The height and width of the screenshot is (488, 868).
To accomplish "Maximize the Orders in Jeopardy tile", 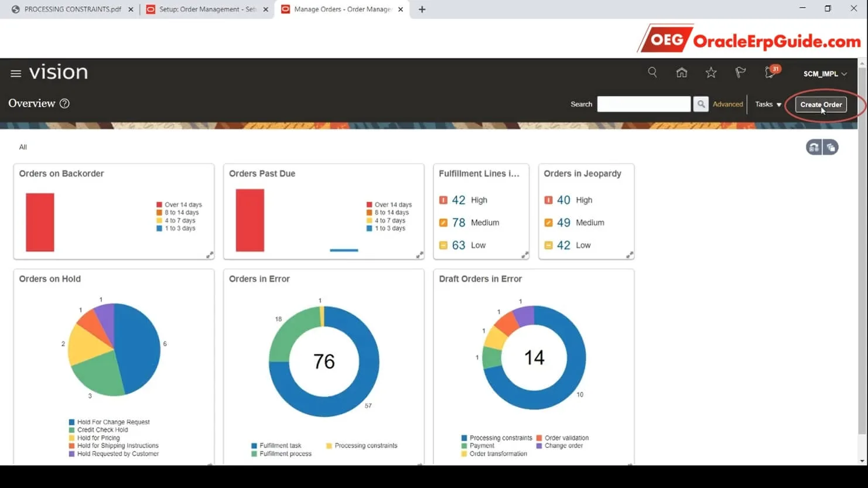I will 630,255.
